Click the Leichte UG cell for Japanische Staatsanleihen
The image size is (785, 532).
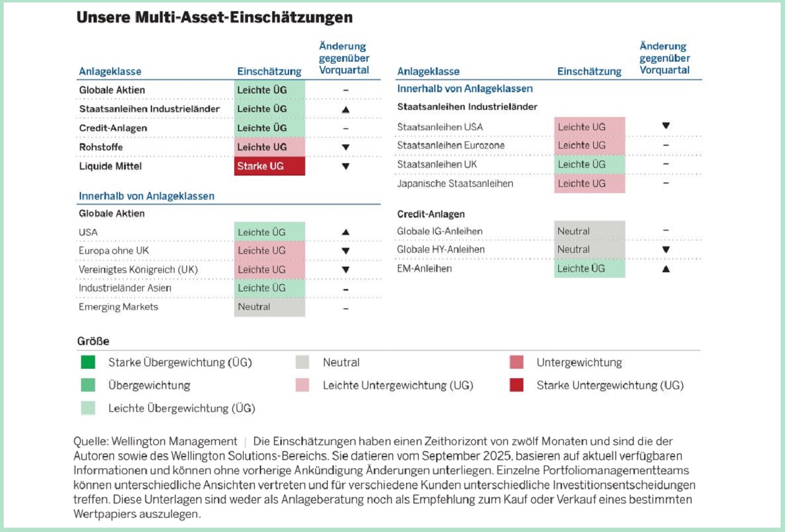(589, 184)
